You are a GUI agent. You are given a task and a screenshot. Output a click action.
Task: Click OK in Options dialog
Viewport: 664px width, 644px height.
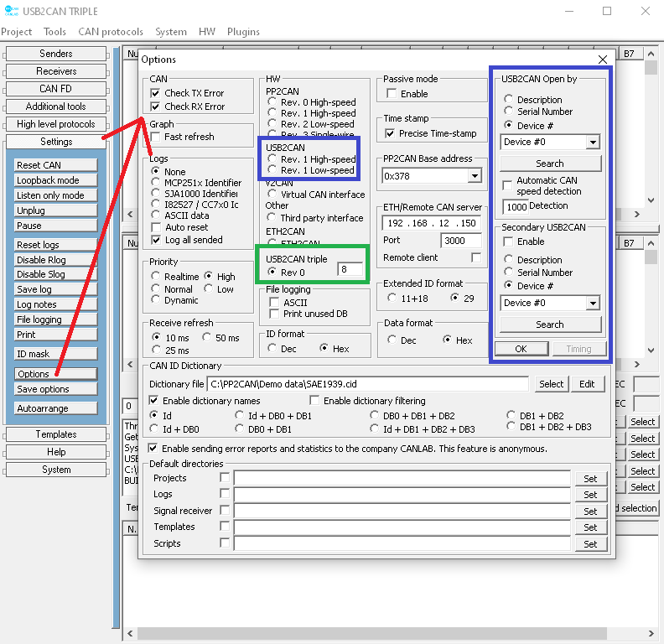[521, 349]
